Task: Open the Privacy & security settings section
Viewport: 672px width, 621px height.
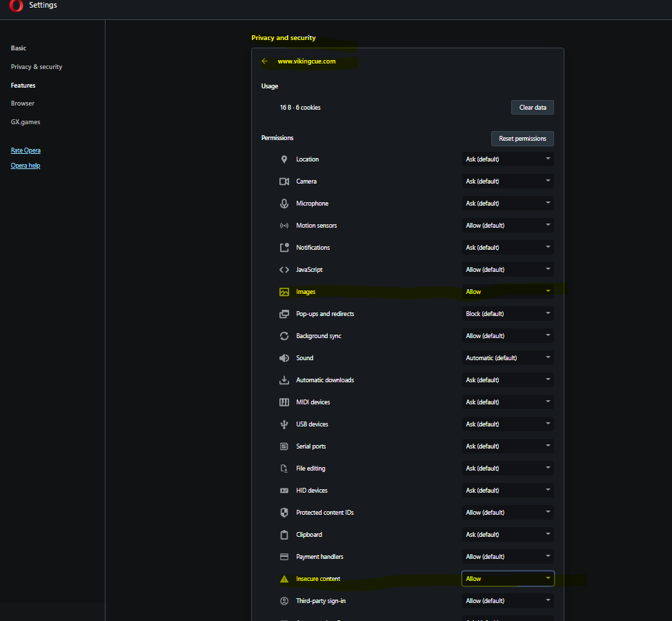Action: pos(37,67)
